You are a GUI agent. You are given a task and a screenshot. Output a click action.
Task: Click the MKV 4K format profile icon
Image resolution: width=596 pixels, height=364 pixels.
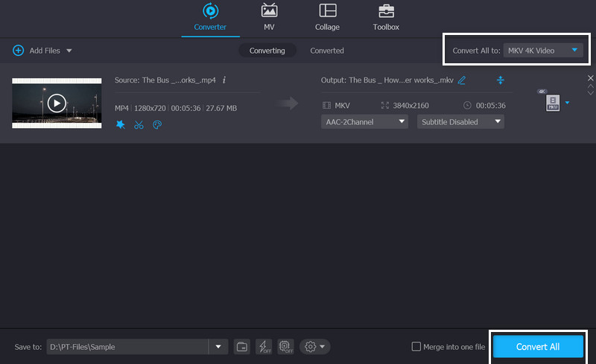pyautogui.click(x=552, y=102)
